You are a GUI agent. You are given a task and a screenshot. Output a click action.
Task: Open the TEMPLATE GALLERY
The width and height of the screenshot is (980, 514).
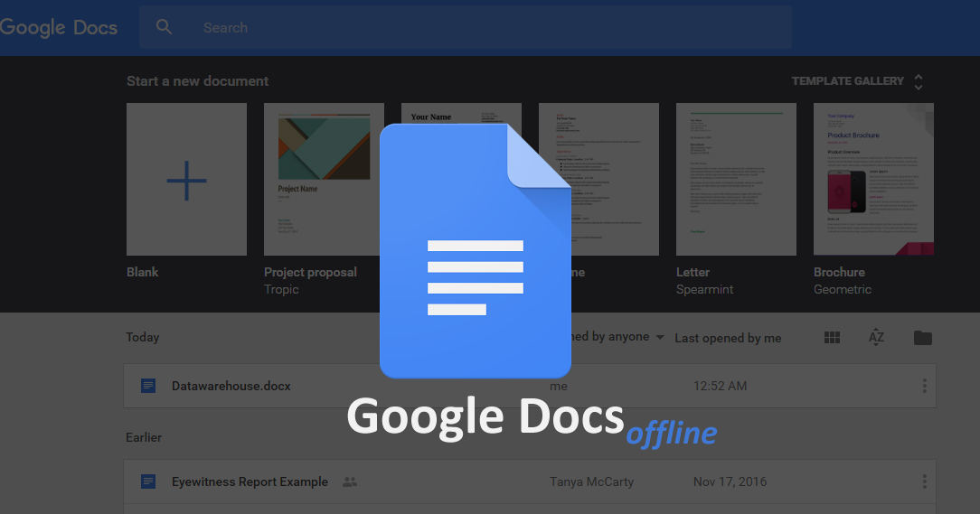pos(847,81)
